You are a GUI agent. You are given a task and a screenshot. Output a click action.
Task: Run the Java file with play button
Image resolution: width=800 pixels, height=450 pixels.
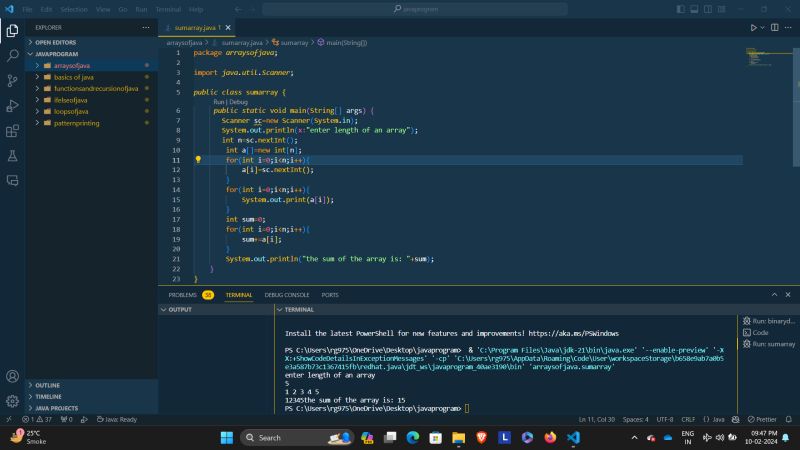tap(753, 28)
